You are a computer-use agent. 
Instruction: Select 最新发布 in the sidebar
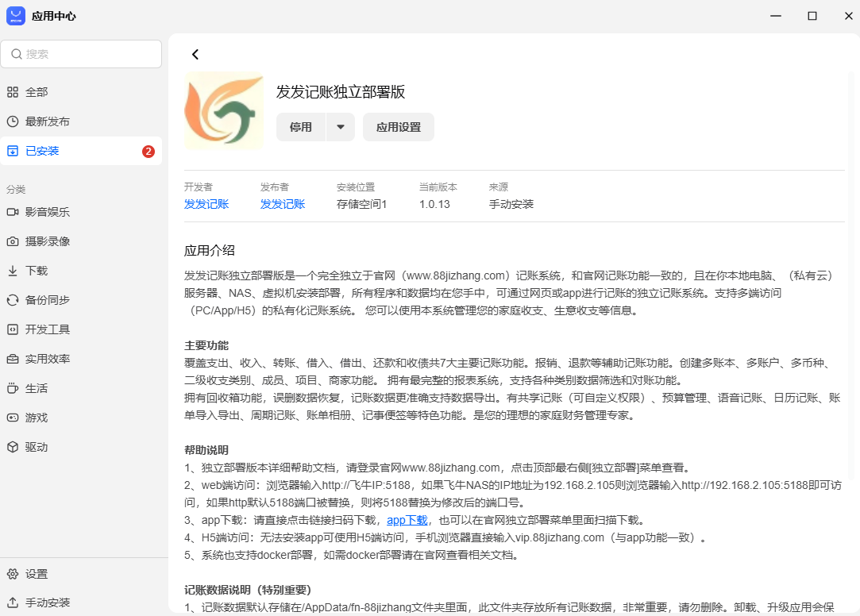pyautogui.click(x=81, y=121)
